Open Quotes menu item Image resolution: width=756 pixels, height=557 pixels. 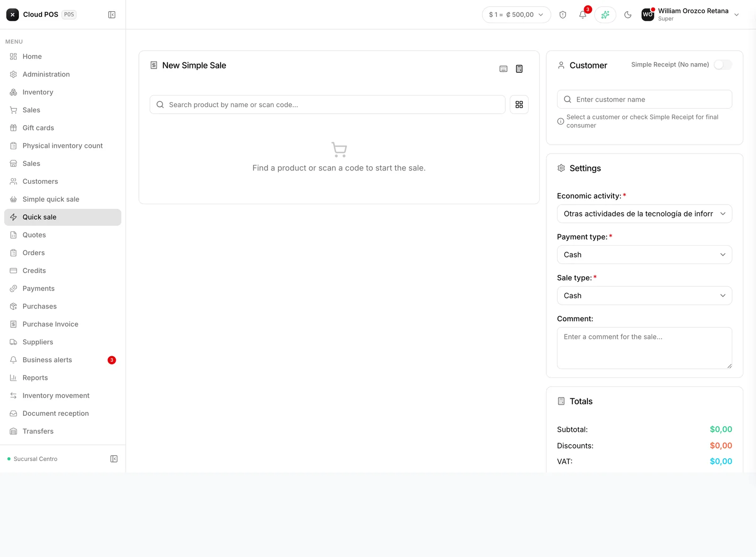click(63, 235)
